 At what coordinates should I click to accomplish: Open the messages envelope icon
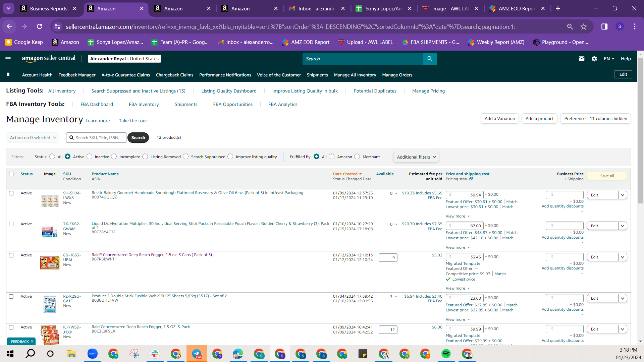pyautogui.click(x=582, y=59)
